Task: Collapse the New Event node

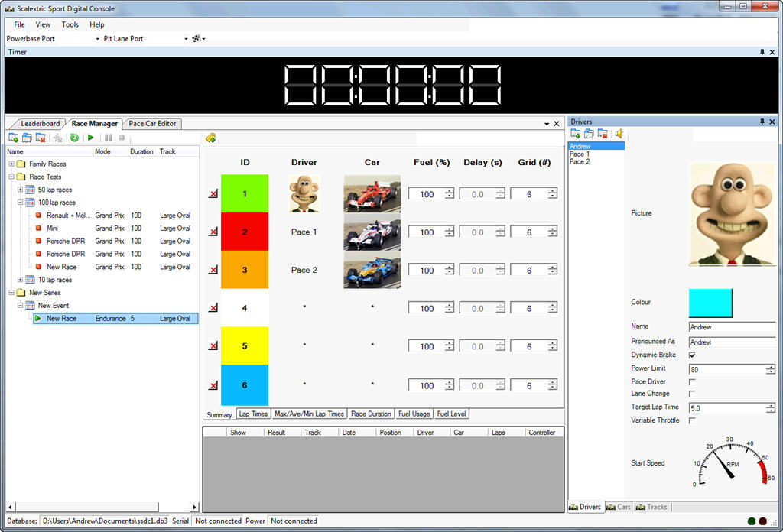Action: (21, 306)
